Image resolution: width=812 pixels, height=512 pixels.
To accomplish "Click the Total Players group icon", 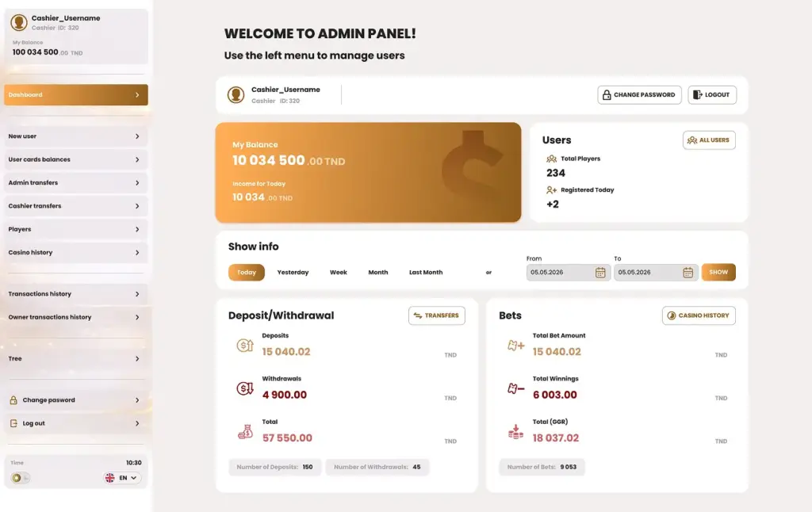I will [551, 159].
